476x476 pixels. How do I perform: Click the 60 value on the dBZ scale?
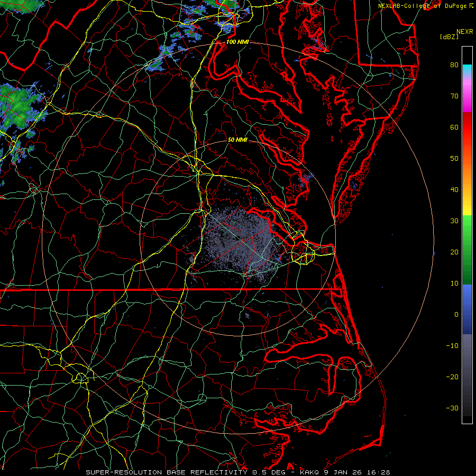pos(454,127)
